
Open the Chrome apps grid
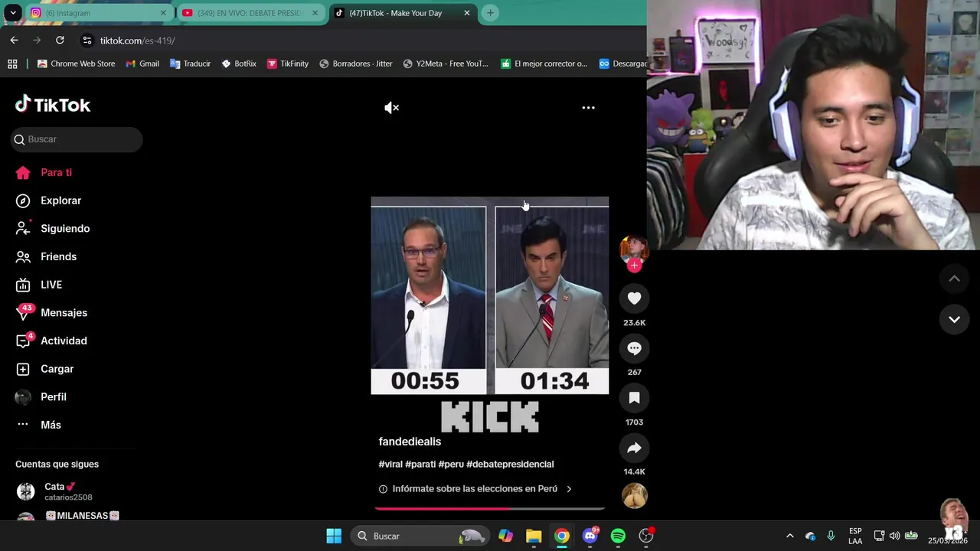click(12, 64)
